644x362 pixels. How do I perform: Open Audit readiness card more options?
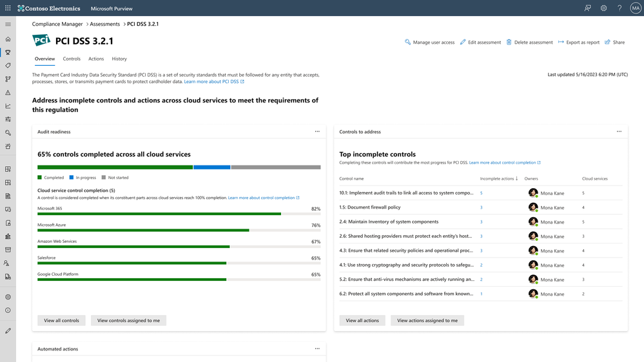tap(317, 131)
